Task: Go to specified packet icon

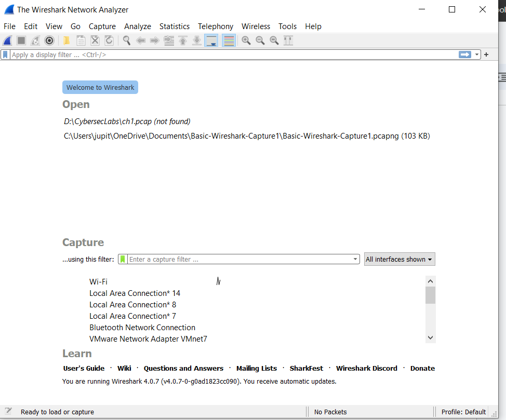Action: (169, 40)
